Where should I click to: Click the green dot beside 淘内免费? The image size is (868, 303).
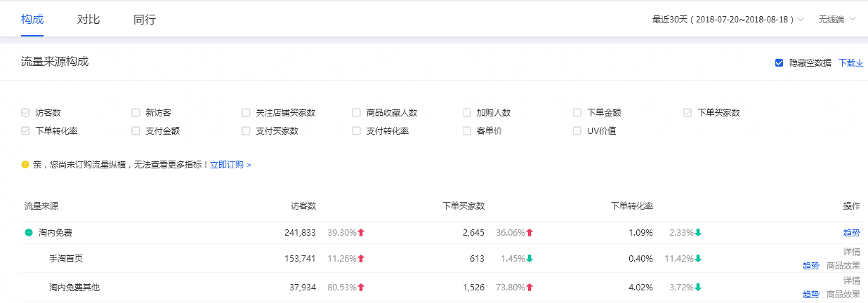(x=29, y=232)
